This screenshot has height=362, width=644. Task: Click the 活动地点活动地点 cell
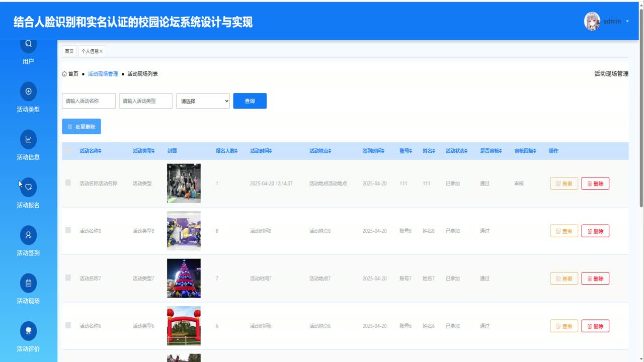328,184
